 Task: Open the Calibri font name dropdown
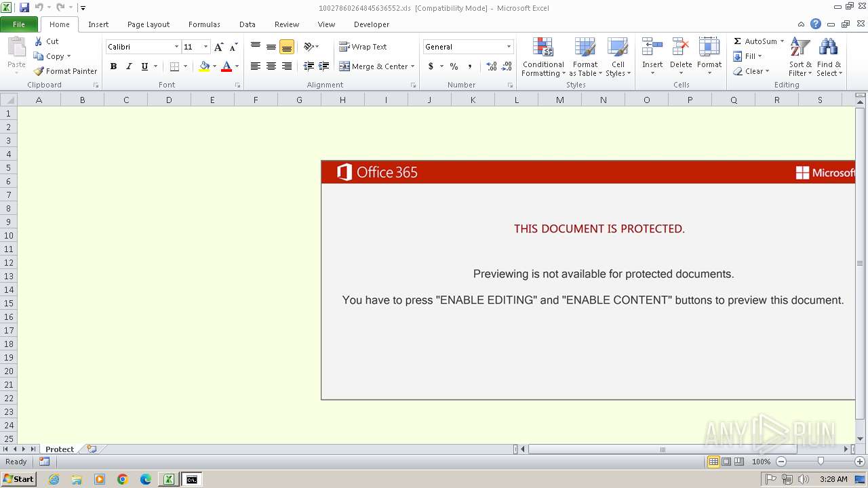pos(176,47)
